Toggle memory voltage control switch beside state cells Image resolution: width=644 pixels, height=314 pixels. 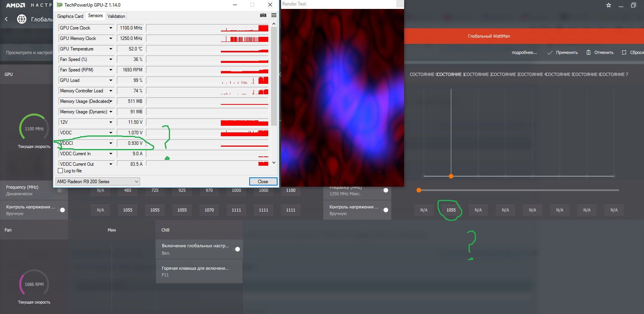(385, 210)
